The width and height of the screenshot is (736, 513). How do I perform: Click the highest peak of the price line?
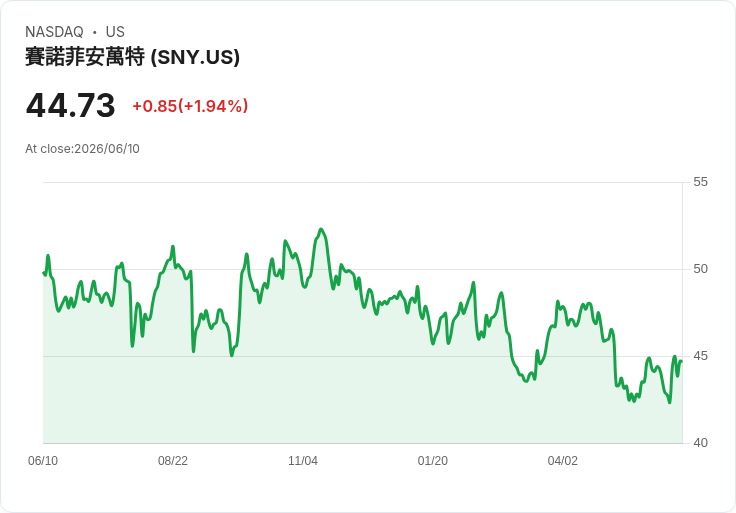click(321, 229)
